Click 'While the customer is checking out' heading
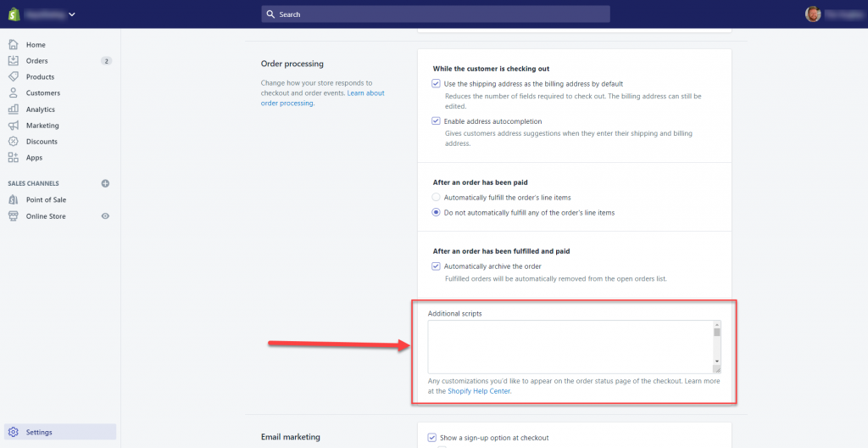 (491, 69)
